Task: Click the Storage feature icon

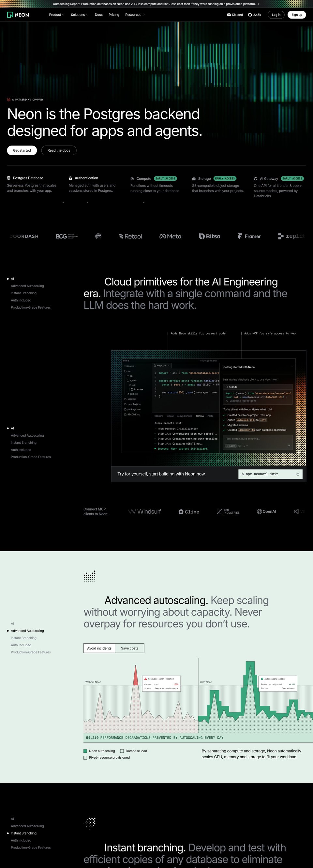Action: pyautogui.click(x=194, y=179)
